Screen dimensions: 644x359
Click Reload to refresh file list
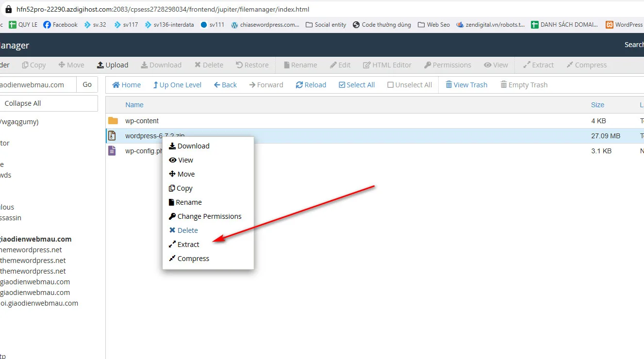(299, 85)
